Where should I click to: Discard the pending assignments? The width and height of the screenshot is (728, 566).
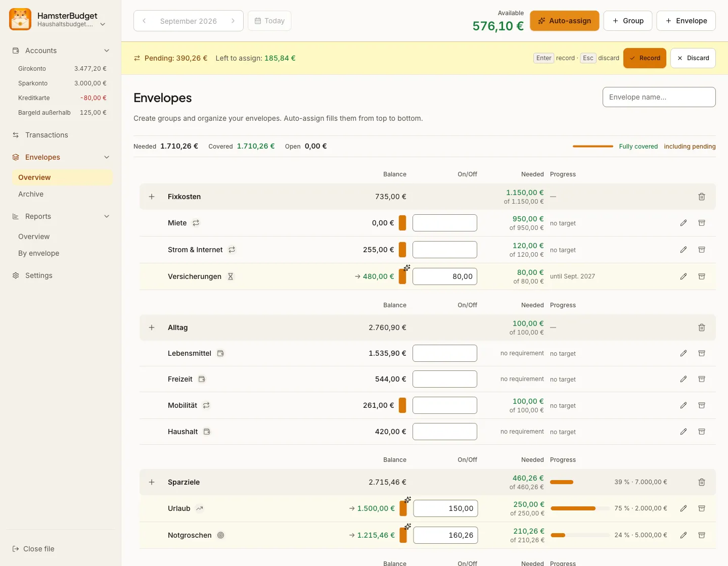point(693,58)
